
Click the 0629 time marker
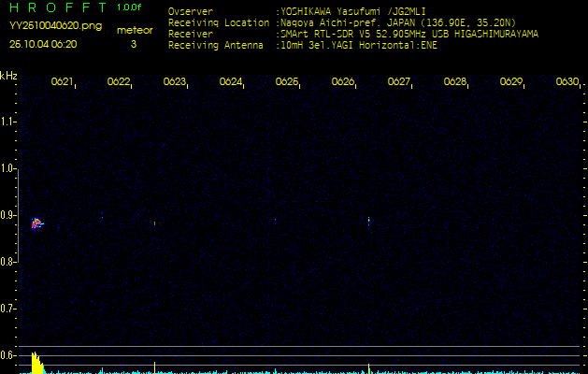[x=511, y=81]
